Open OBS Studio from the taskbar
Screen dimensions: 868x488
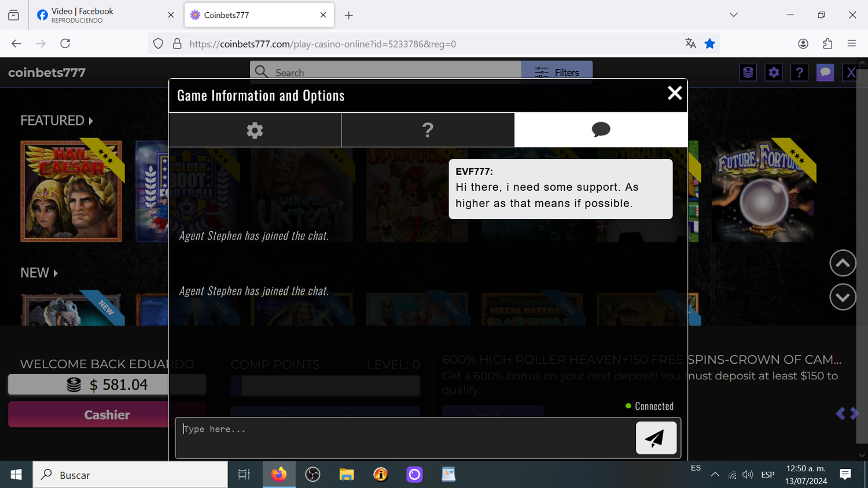(312, 475)
